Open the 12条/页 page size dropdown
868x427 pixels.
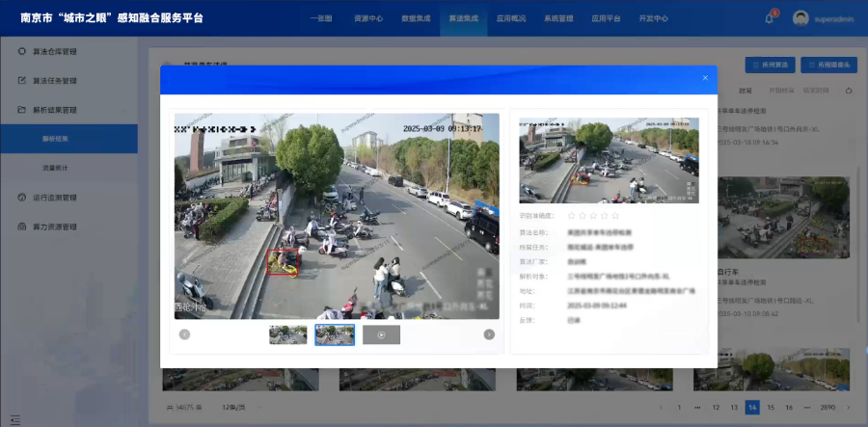click(x=232, y=408)
